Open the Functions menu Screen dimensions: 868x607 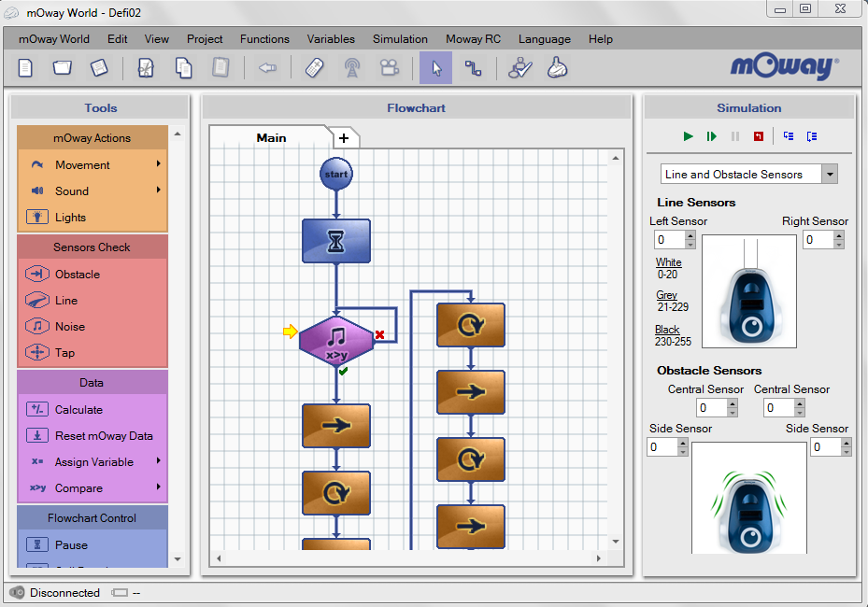(264, 39)
